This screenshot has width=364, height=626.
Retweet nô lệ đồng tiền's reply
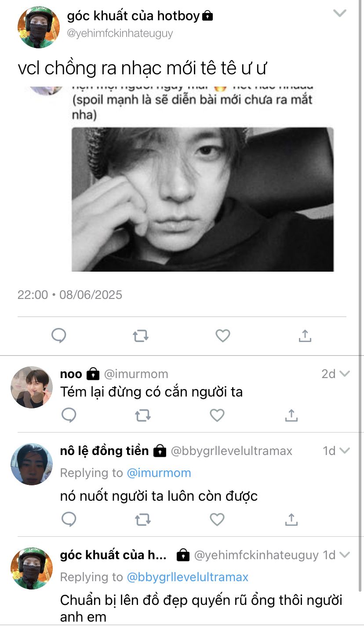click(x=142, y=520)
